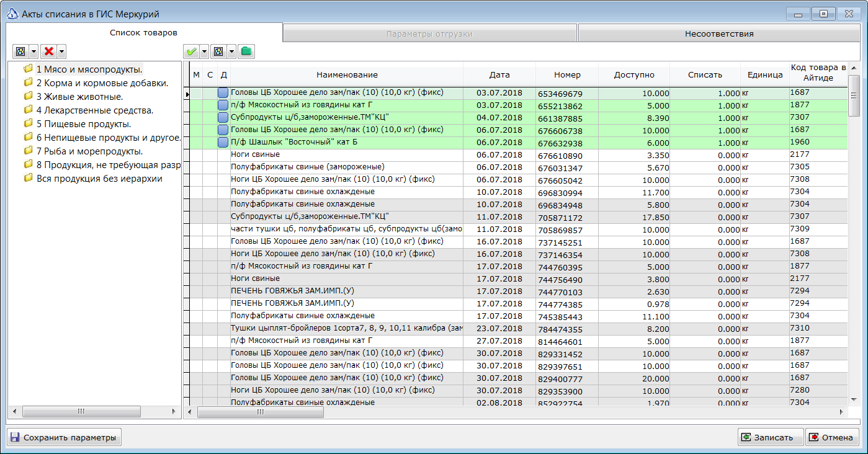This screenshot has width=868, height=454.
Task: Open the Параметры отгрузки tab
Action: [429, 33]
